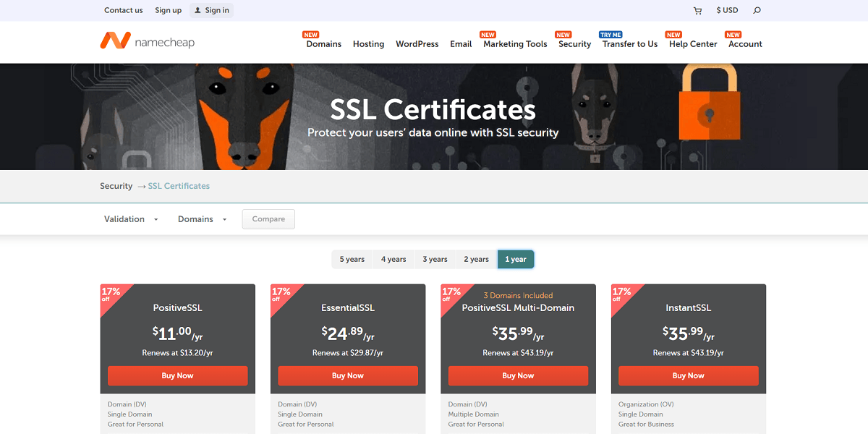The image size is (868, 434).
Task: Click the Compare button
Action: pyautogui.click(x=268, y=219)
